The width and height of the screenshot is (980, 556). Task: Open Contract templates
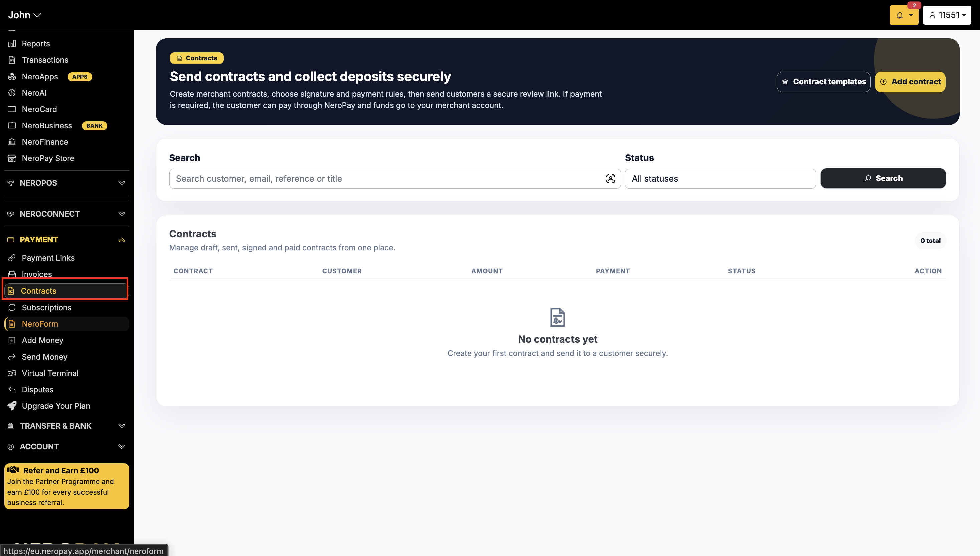coord(824,82)
